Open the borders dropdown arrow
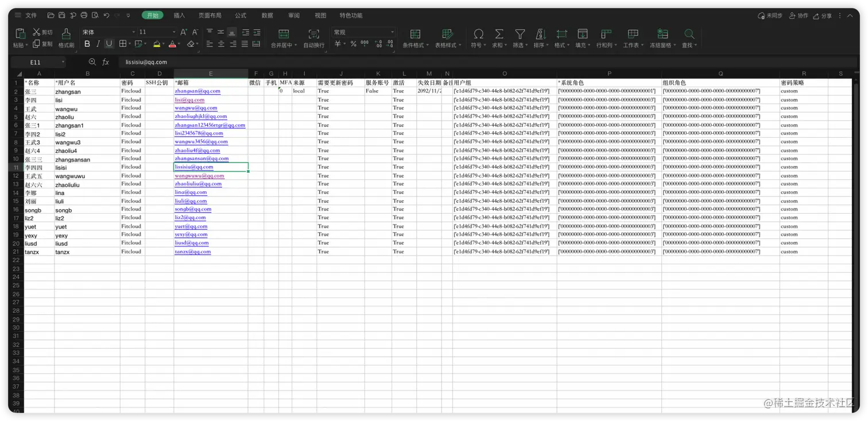 coord(130,44)
